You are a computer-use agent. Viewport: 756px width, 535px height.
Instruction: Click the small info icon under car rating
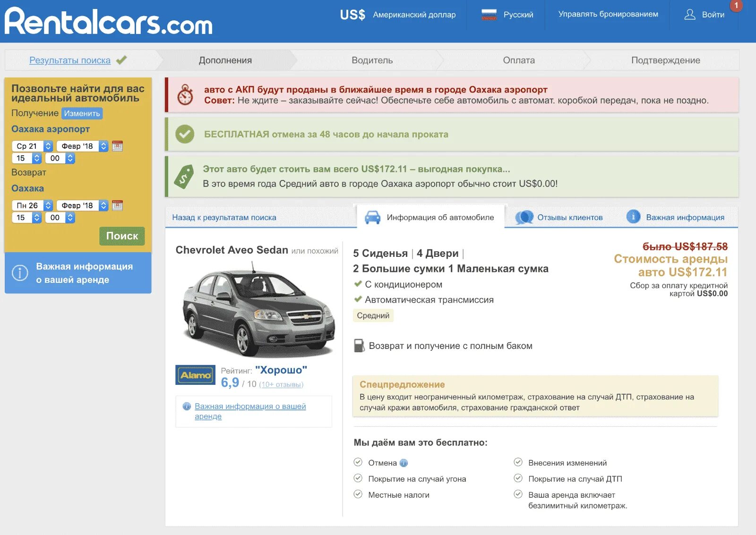tap(187, 406)
